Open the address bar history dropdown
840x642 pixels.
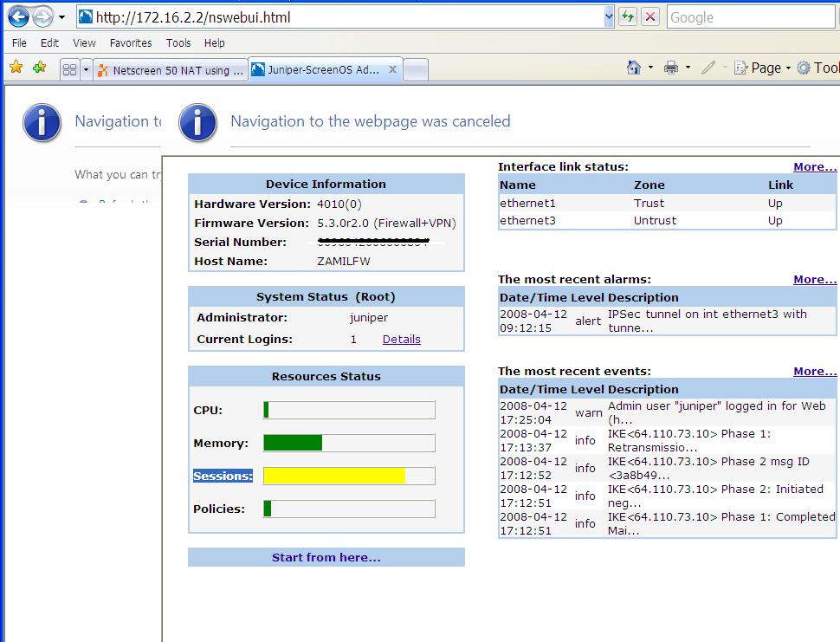coord(609,16)
